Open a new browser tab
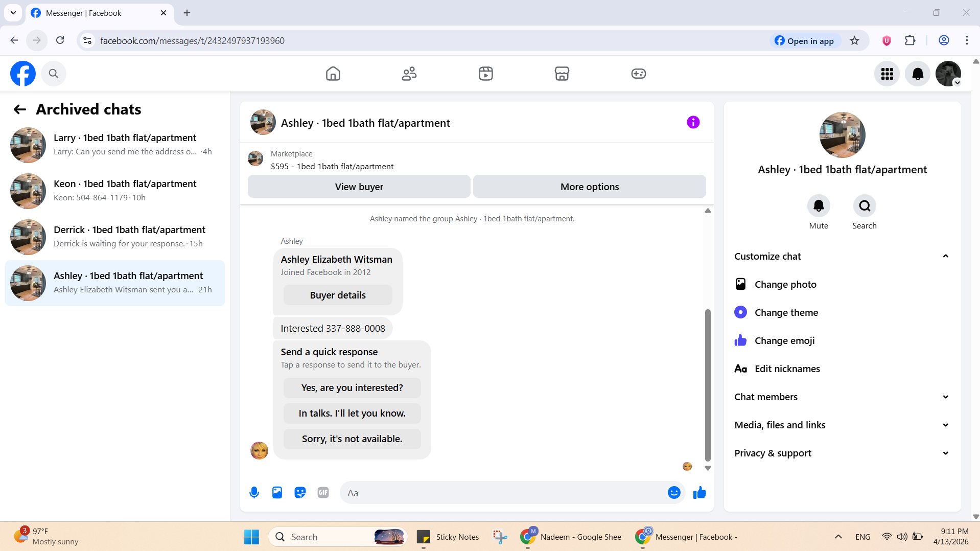This screenshot has height=551, width=980. pyautogui.click(x=187, y=13)
